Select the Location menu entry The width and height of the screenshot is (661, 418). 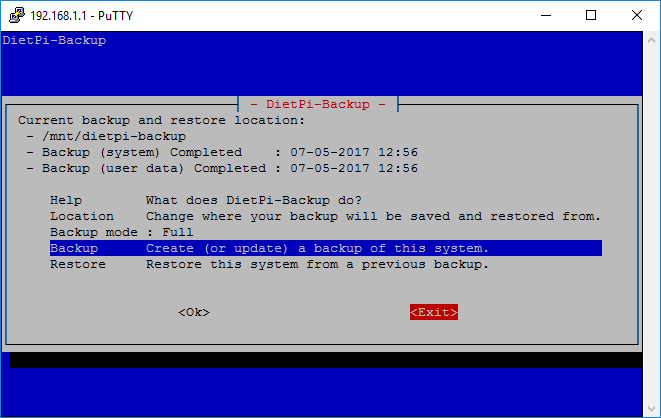click(325, 216)
